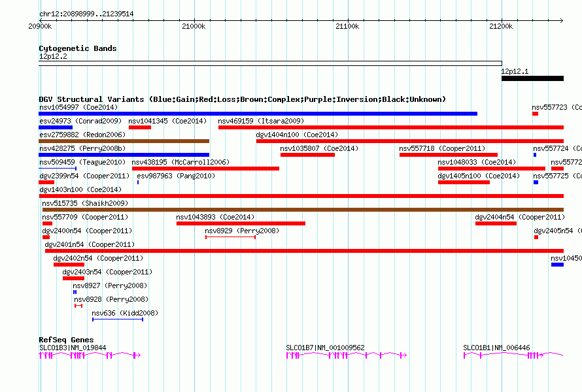This screenshot has height=392, width=582.
Task: Select the blue nsv636 interval line
Action: pyautogui.click(x=118, y=319)
